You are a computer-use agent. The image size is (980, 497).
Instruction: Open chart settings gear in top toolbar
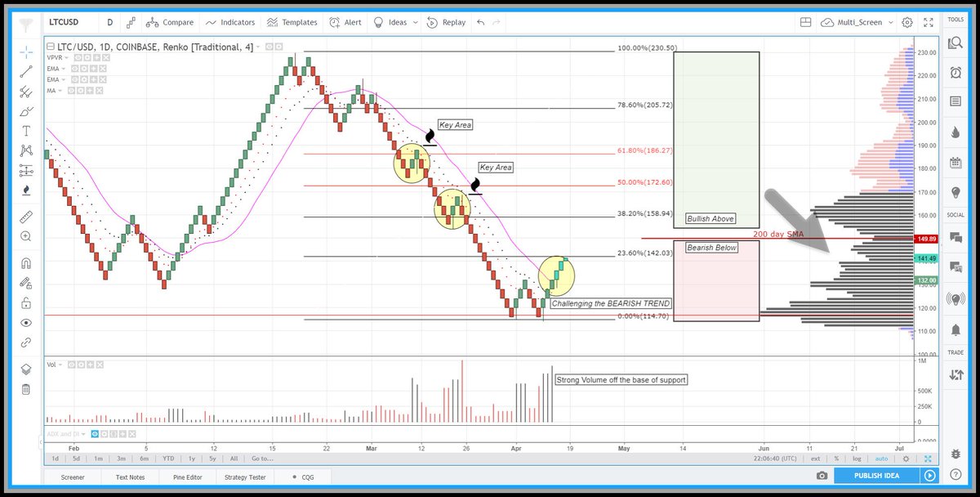[907, 22]
